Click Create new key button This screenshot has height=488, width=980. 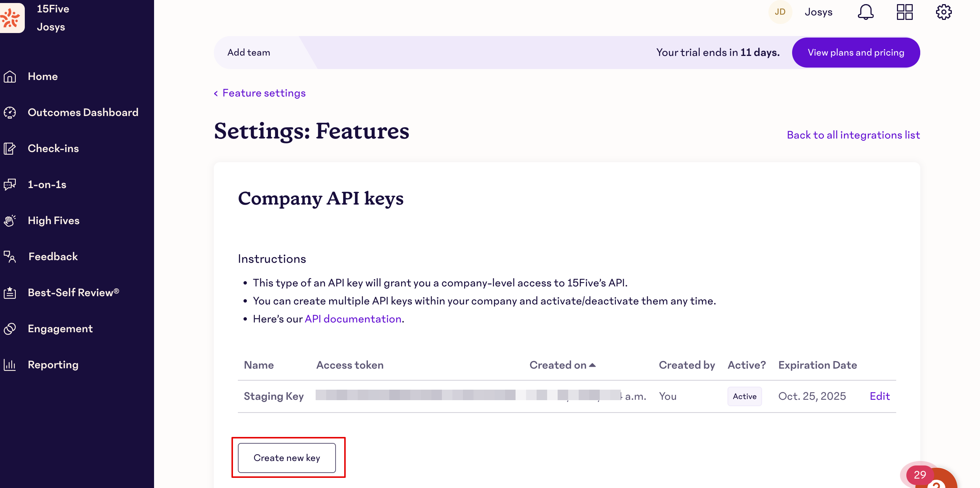(x=286, y=458)
